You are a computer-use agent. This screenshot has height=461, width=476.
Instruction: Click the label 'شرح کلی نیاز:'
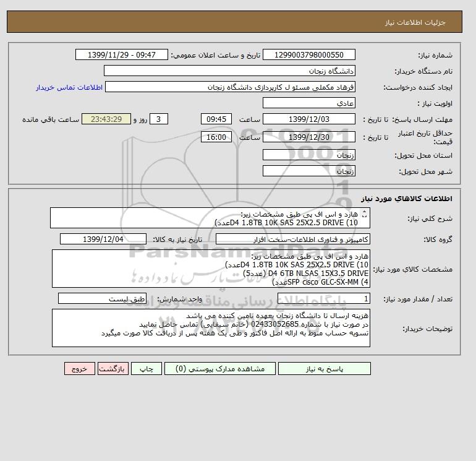430,218
